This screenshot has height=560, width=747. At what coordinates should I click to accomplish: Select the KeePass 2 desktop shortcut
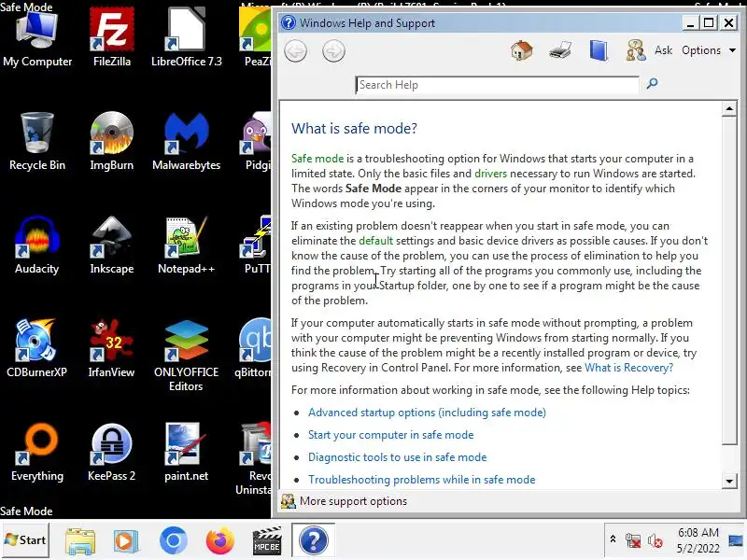[x=112, y=453]
